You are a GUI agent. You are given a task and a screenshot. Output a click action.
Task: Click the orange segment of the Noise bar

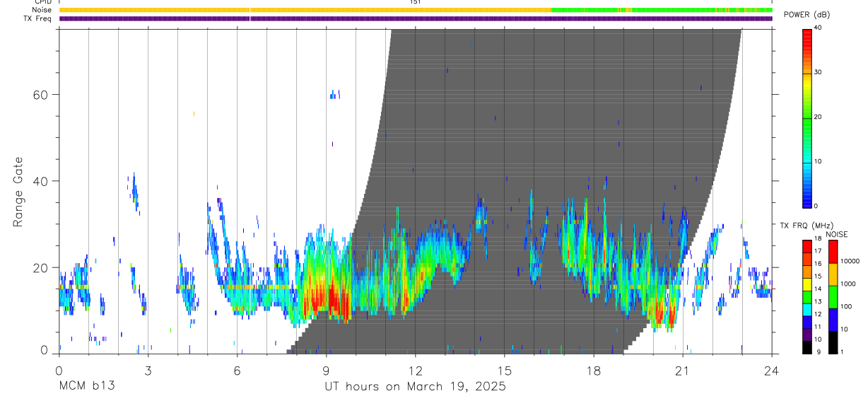(305, 10)
